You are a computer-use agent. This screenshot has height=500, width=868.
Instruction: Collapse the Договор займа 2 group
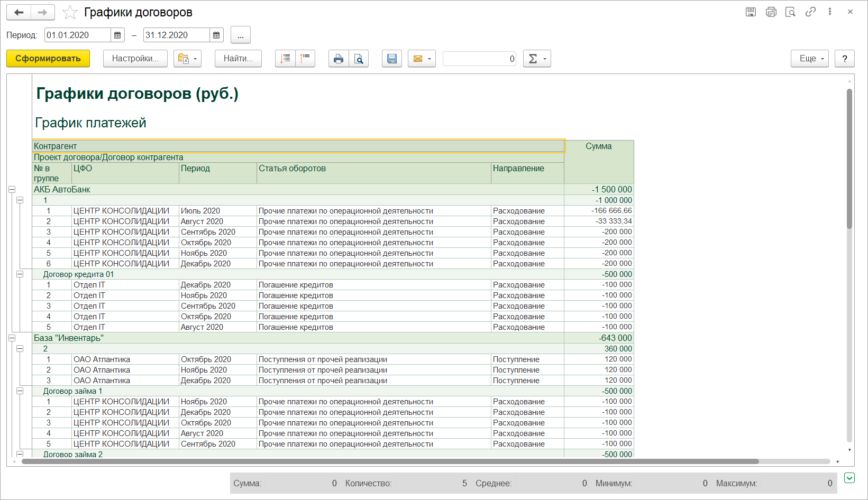click(x=20, y=453)
